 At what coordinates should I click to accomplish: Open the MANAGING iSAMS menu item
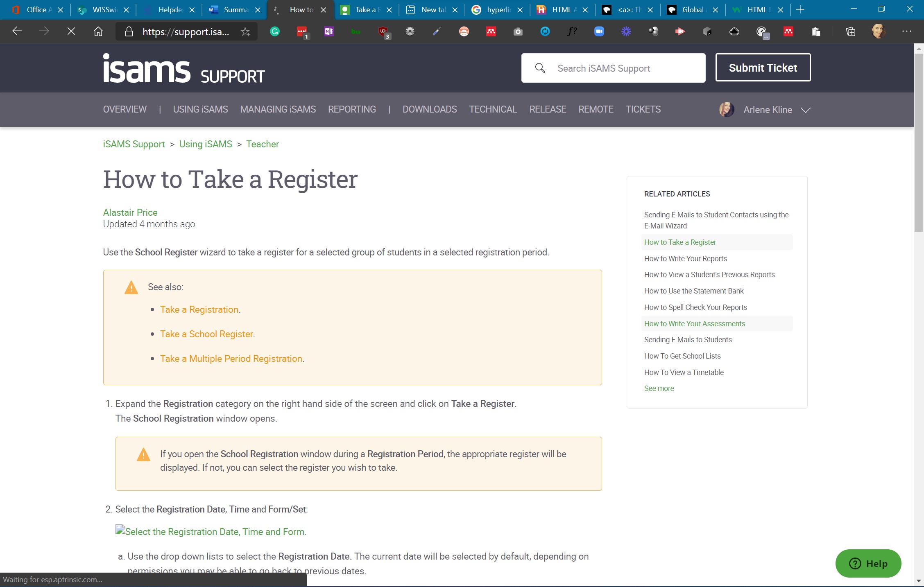[x=278, y=109]
